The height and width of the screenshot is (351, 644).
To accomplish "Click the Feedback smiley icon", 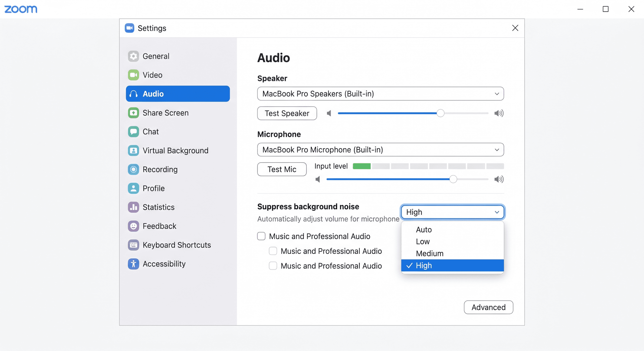I will (133, 226).
